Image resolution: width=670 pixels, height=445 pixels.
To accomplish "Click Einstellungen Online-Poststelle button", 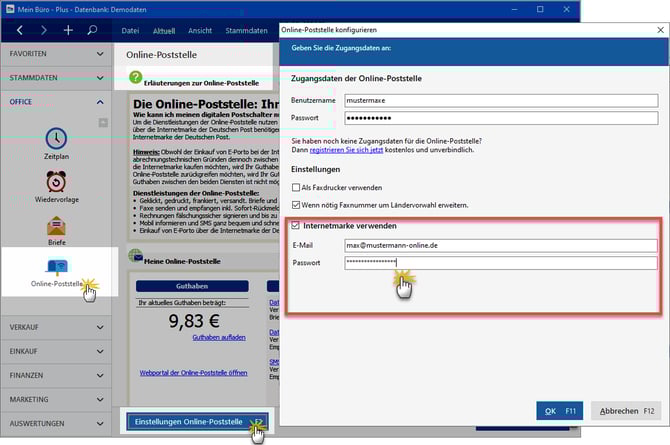I will click(x=198, y=422).
